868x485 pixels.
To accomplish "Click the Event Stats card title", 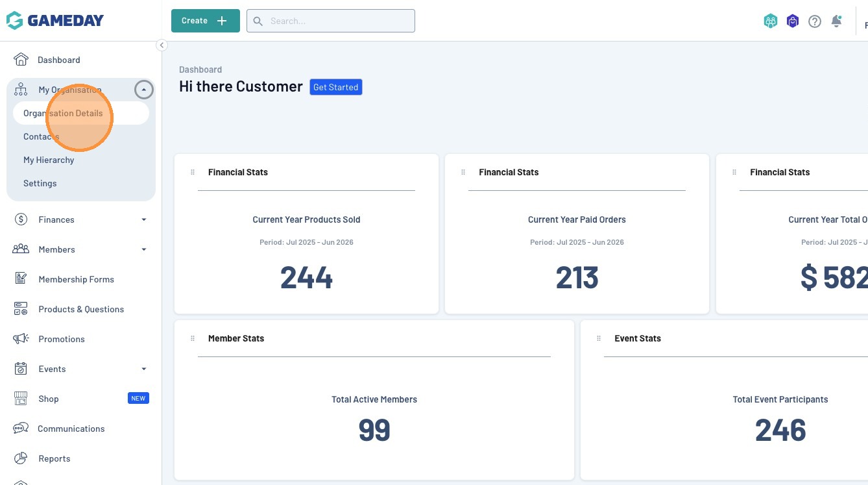I will pos(638,338).
